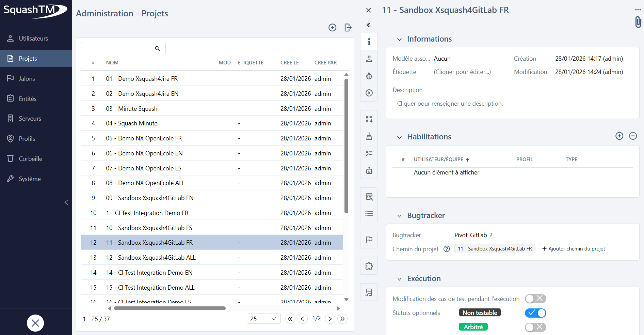Collapse the Informations section
The image size is (644, 335).
pyautogui.click(x=400, y=39)
